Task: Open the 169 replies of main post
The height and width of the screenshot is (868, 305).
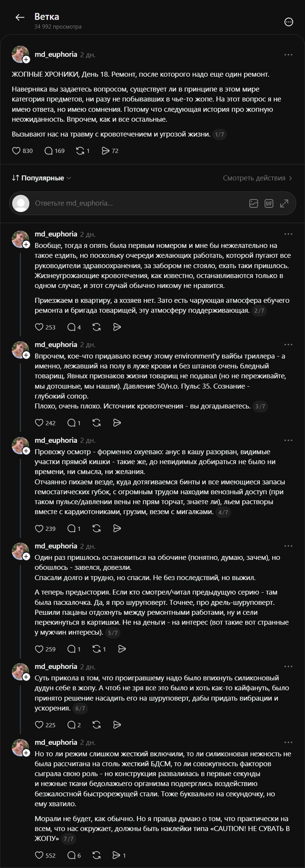Action: pyautogui.click(x=54, y=151)
